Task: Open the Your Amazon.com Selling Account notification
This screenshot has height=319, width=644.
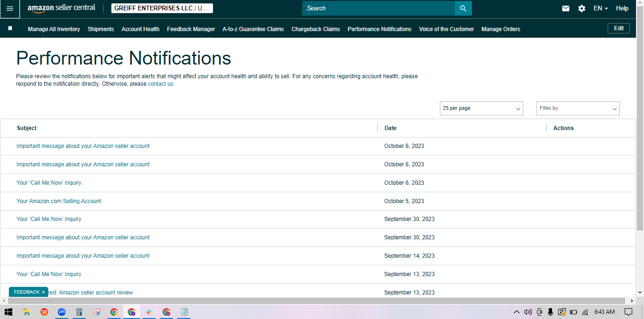Action: tap(59, 201)
